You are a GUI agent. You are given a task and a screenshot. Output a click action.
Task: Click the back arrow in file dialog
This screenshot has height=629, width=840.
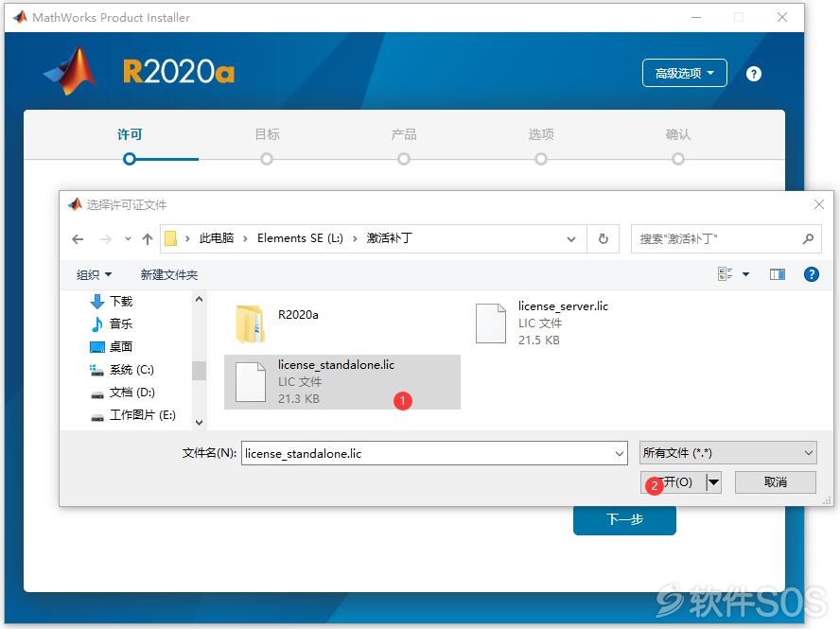[x=78, y=239]
